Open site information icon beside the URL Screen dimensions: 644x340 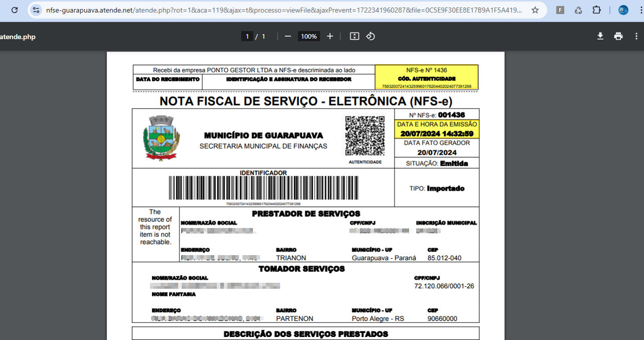click(36, 10)
